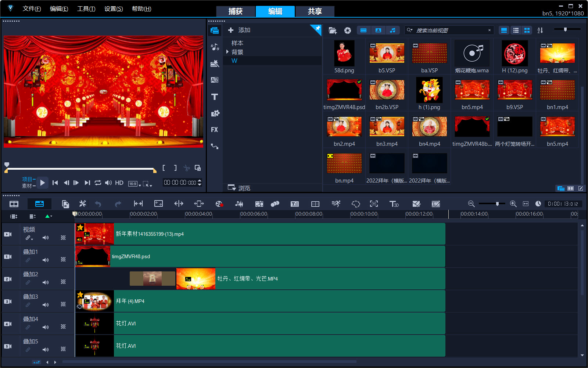This screenshot has width=588, height=368.
Task: Open the 视频 track ripple link dropdown
Action: click(x=29, y=238)
